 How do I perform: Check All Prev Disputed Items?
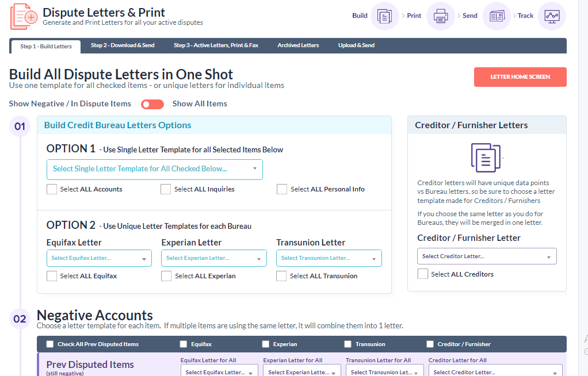click(49, 344)
